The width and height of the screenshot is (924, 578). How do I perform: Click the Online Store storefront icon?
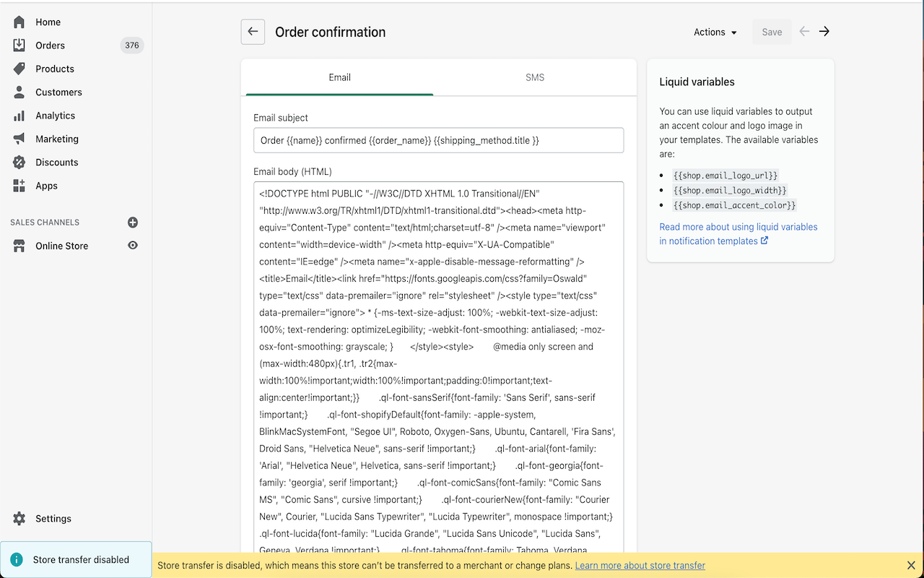[x=19, y=246]
